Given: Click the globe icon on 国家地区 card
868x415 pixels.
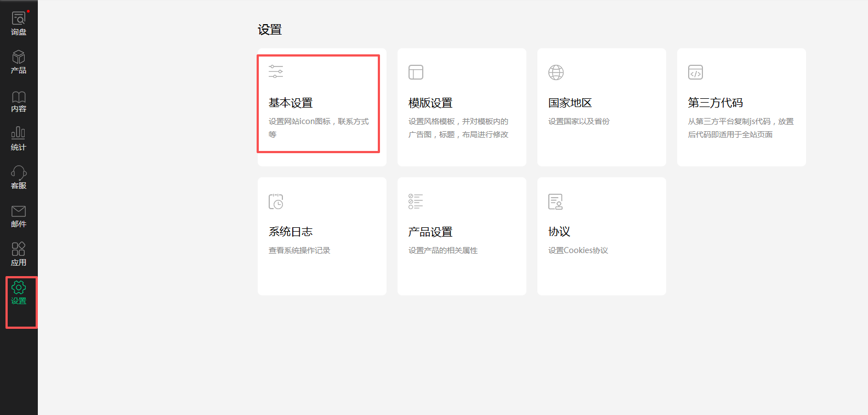Looking at the screenshot, I should point(556,72).
